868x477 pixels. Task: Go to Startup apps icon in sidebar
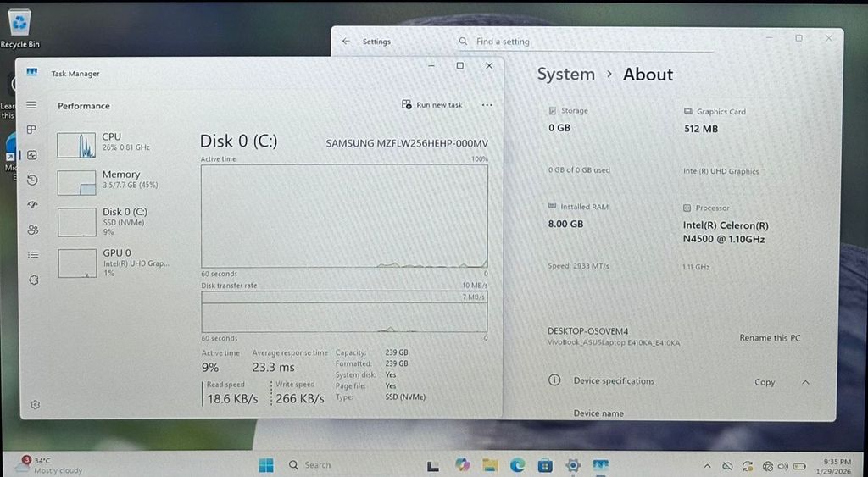pos(32,204)
